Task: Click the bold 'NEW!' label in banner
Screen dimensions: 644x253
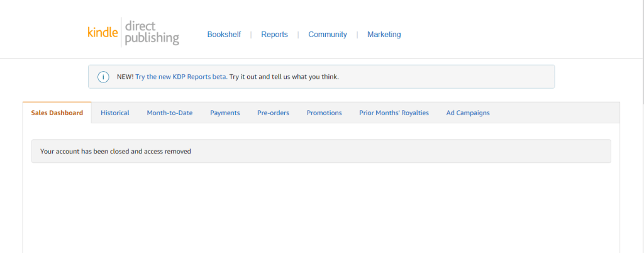Action: click(x=125, y=77)
